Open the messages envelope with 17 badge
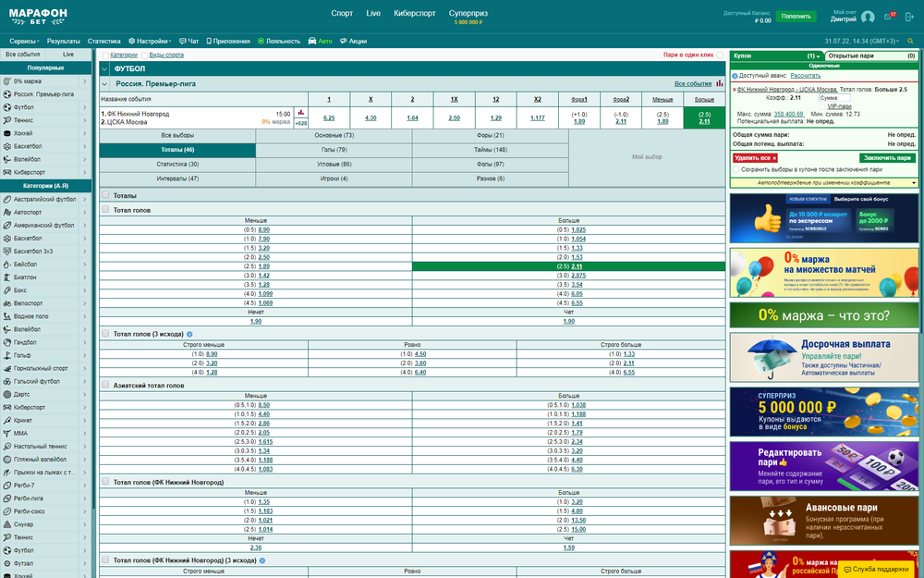 890,16
